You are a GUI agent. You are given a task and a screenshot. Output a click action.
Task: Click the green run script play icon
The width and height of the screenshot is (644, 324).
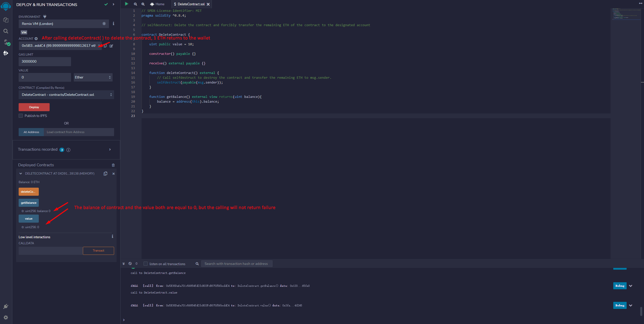[126, 4]
